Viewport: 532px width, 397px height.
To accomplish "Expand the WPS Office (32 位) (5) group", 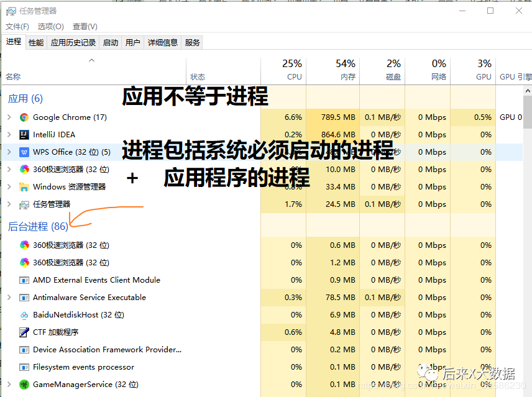I will click(9, 152).
